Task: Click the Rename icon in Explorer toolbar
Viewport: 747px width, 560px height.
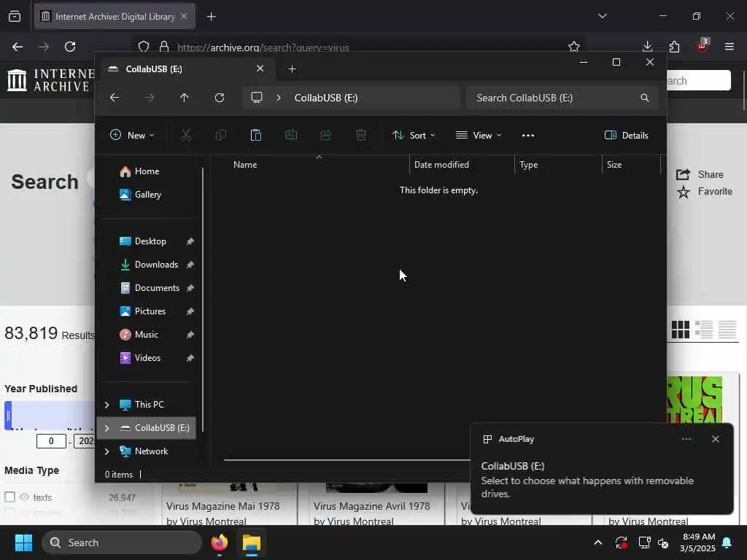Action: tap(290, 135)
